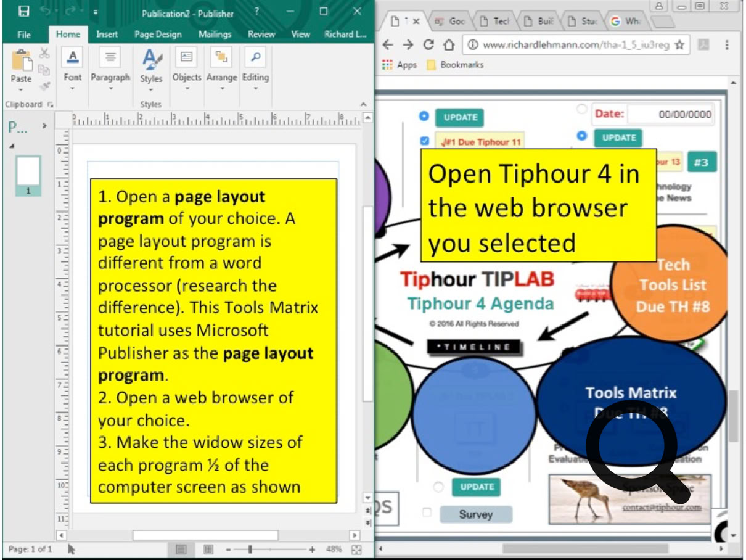Go back in the browser
The image size is (746, 560).
click(388, 44)
